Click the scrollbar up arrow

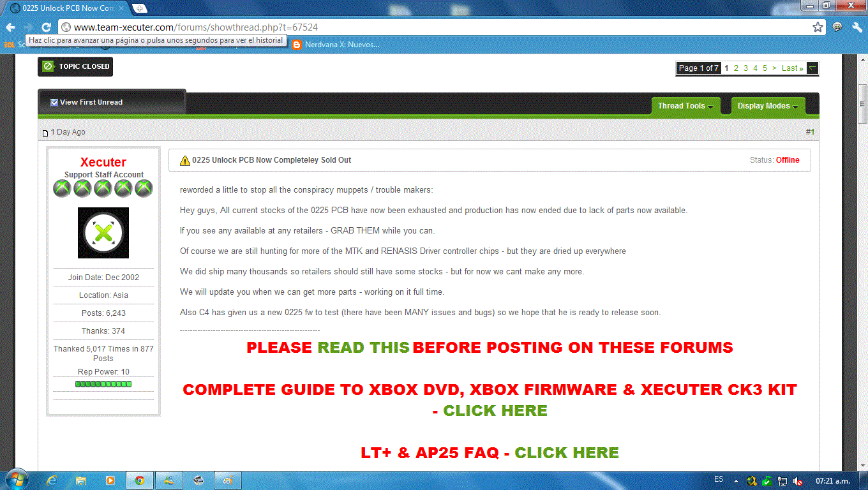click(x=862, y=59)
